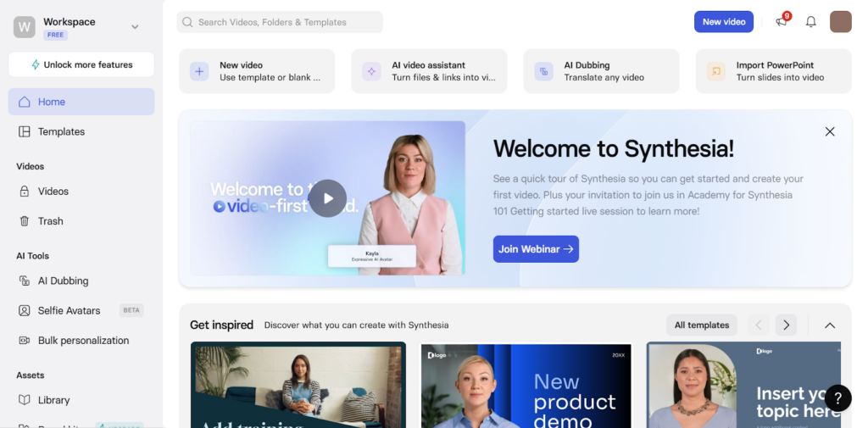Viewport: 868px width, 428px height.
Task: Expand the Workspace dropdown chevron
Action: coord(135,26)
